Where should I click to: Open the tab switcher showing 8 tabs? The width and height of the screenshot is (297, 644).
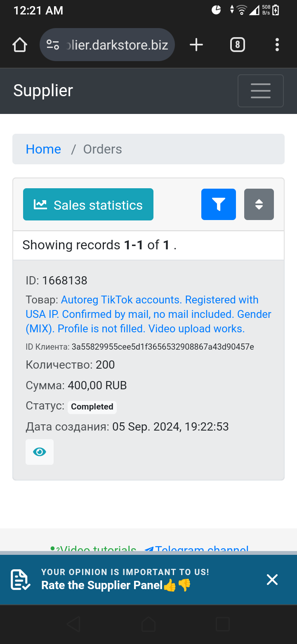pos(237,45)
